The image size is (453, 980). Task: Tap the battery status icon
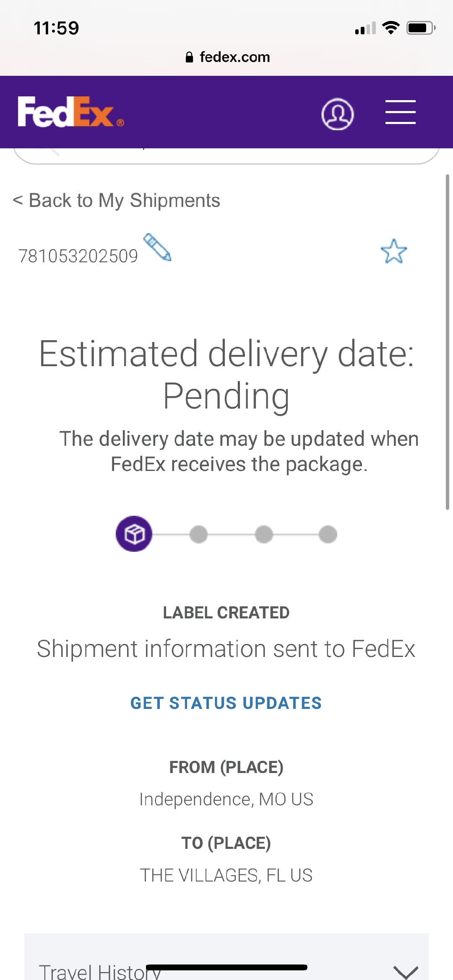click(421, 28)
